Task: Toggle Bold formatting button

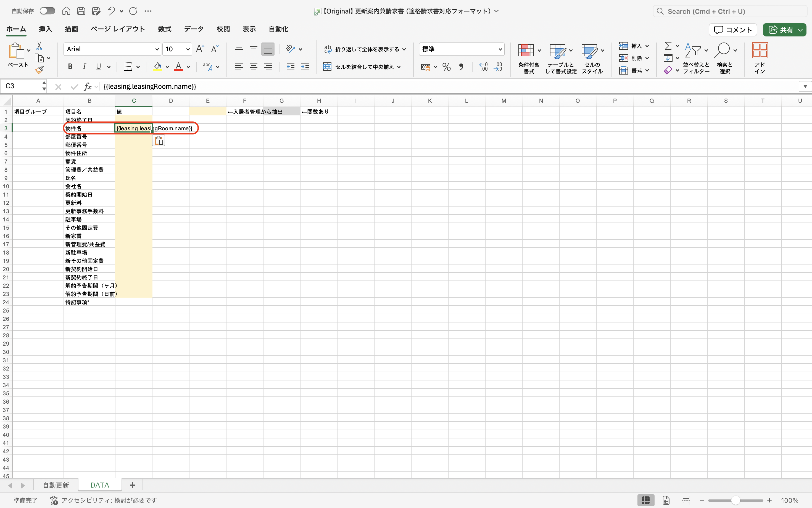Action: point(70,67)
